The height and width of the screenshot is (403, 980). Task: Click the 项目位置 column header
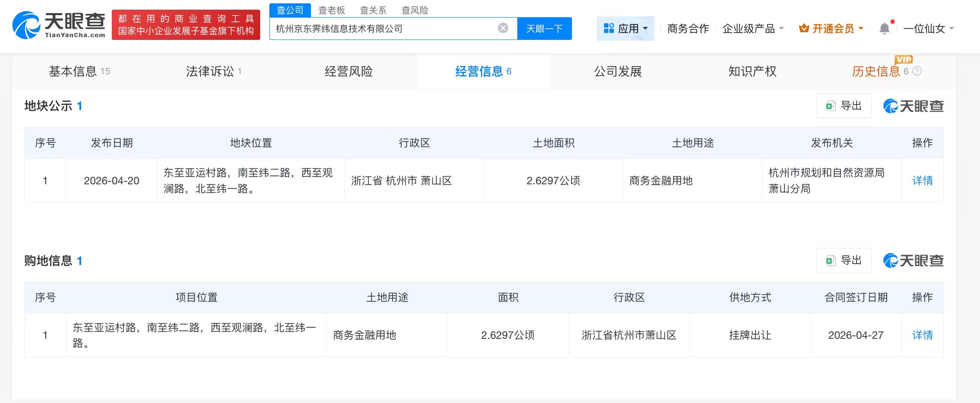(x=196, y=298)
